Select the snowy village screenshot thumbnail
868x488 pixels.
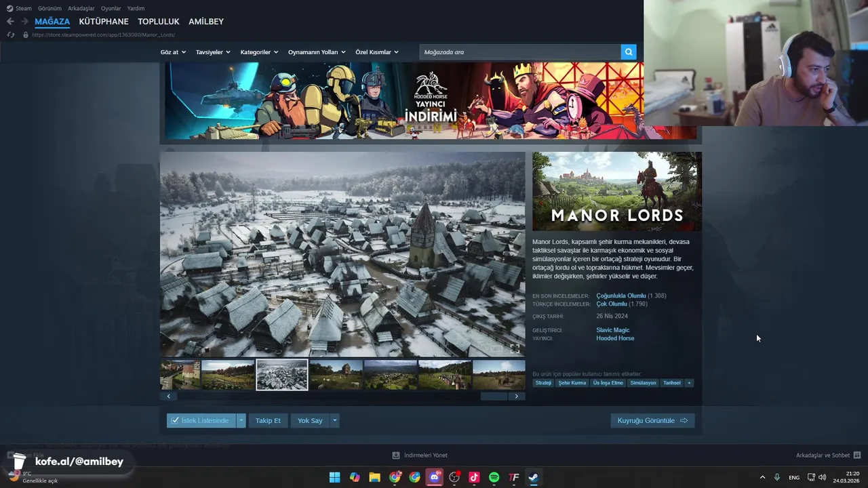pyautogui.click(x=282, y=375)
